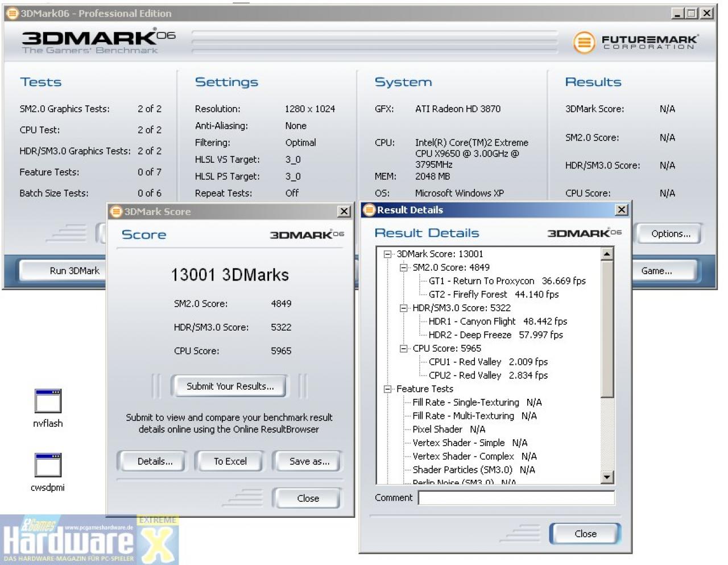Click the CPU Score value 5965
Screen dimensions: 728x565
pyautogui.click(x=281, y=351)
